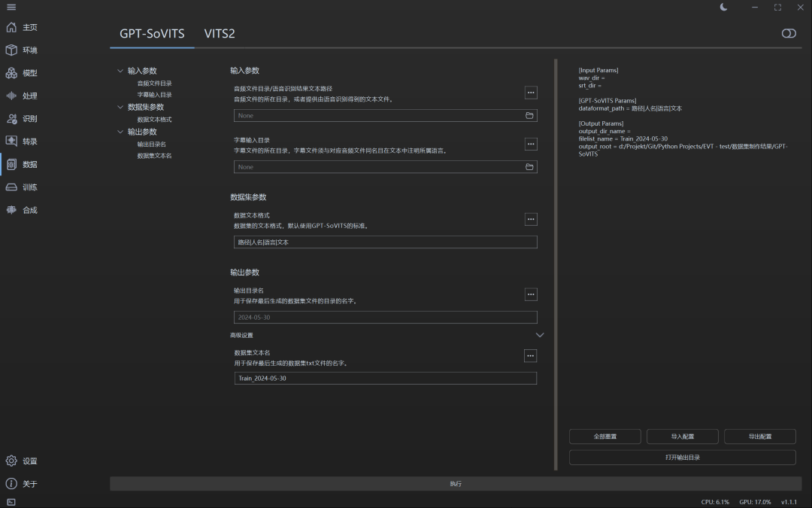Screen dimensions: 812x508
Task: Click the 字幕输入目录 path input field
Action: [x=385, y=167]
